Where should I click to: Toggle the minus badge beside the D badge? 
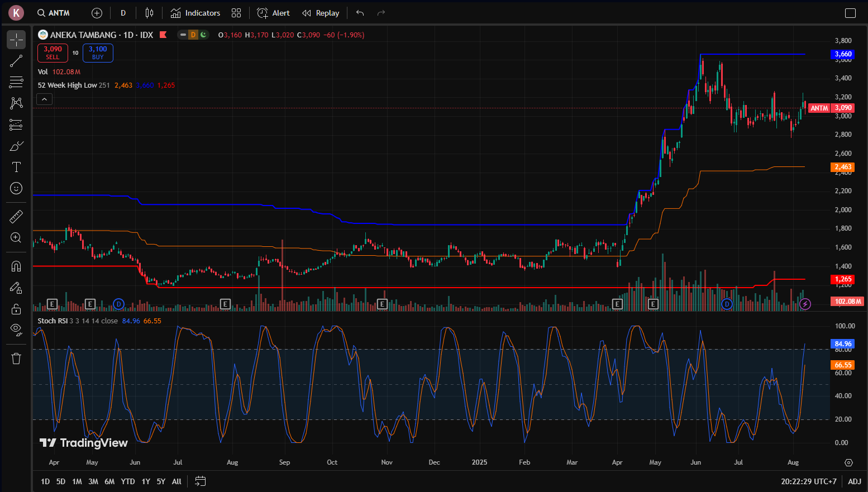183,35
